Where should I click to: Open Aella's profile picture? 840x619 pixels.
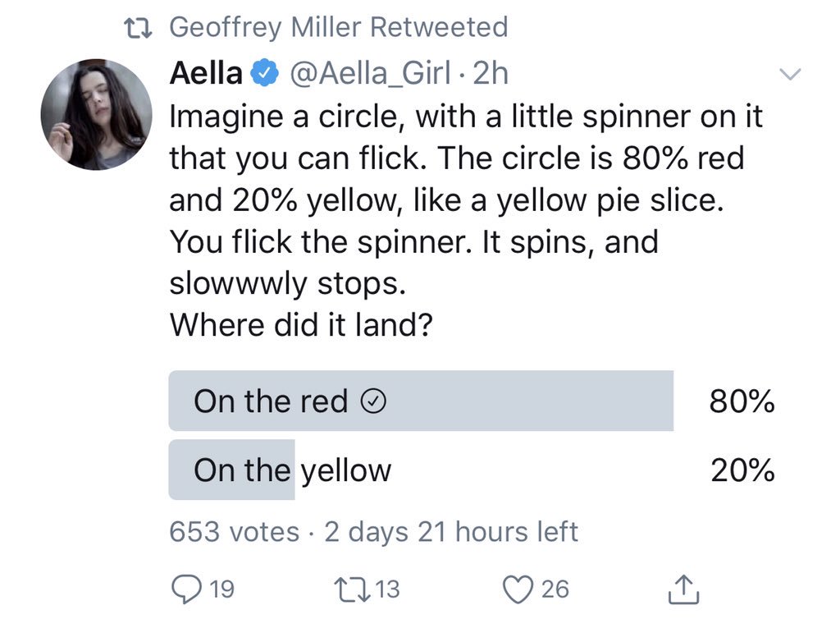[x=98, y=114]
